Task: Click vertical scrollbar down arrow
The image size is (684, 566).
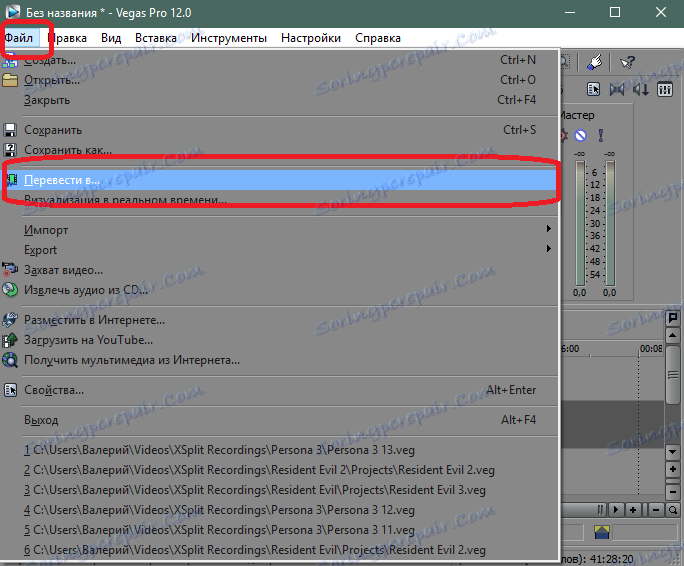Action: click(673, 452)
